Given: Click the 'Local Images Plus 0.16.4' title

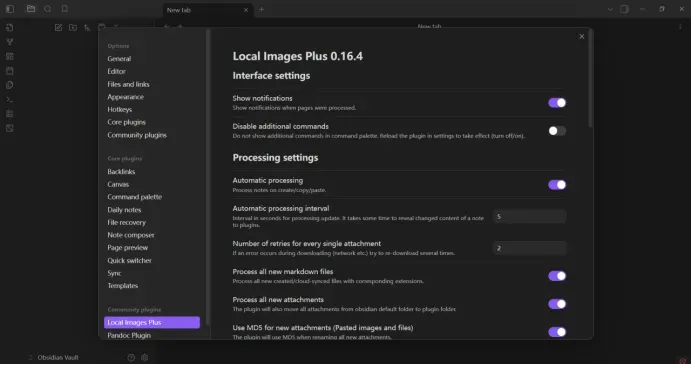Looking at the screenshot, I should click(x=297, y=56).
